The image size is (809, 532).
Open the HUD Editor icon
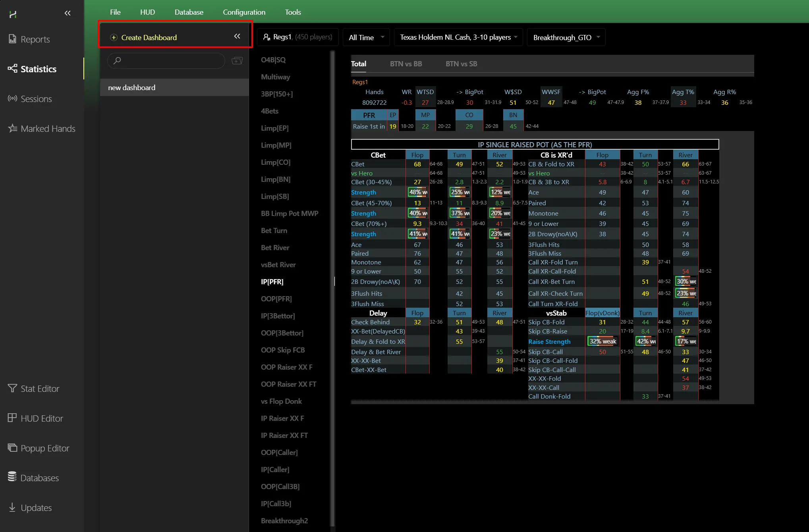pos(12,418)
